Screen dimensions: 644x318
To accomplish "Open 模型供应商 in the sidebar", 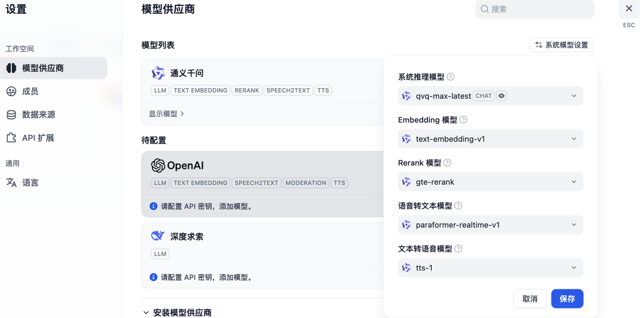I will click(54, 68).
